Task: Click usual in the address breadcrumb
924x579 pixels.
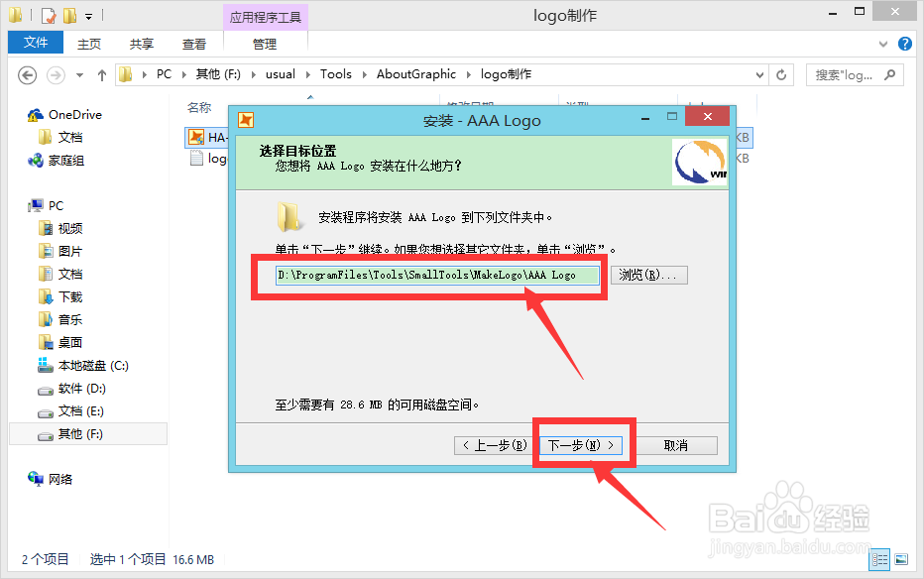Action: (281, 74)
